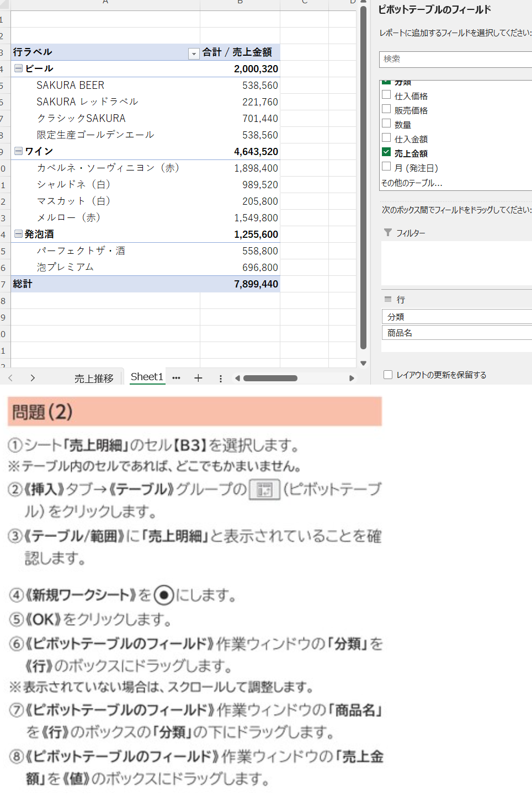Click the その他のテーブル link
This screenshot has width=532, height=810.
(412, 183)
